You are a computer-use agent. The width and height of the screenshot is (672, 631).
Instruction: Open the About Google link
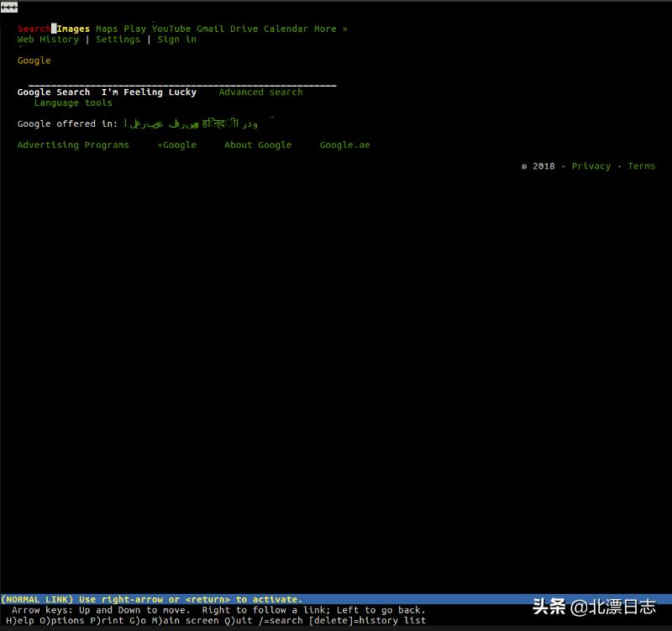(x=258, y=145)
